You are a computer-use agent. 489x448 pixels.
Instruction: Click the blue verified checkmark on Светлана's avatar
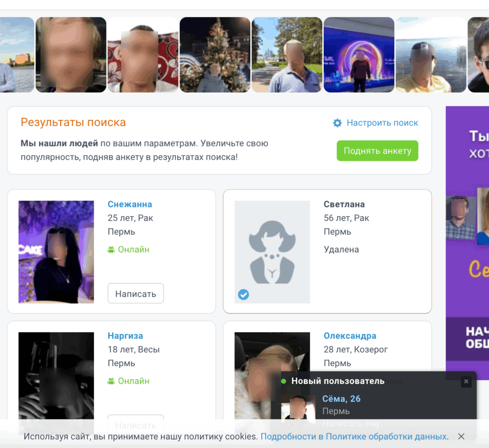243,295
